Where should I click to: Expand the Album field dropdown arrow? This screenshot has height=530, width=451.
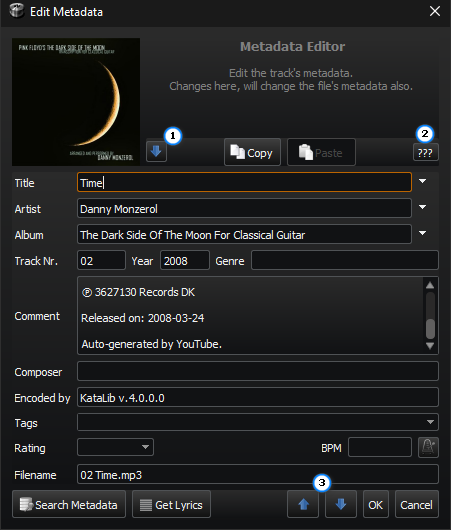[x=423, y=234]
